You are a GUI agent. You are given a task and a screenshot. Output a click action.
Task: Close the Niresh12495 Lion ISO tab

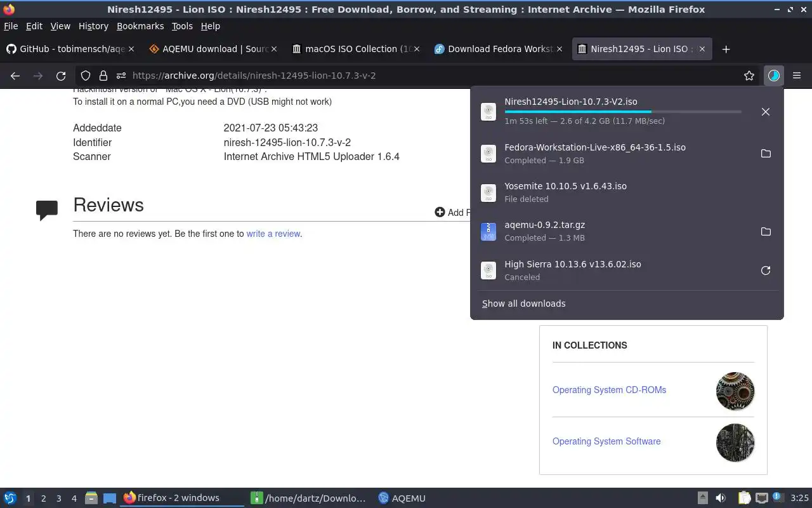click(x=702, y=49)
